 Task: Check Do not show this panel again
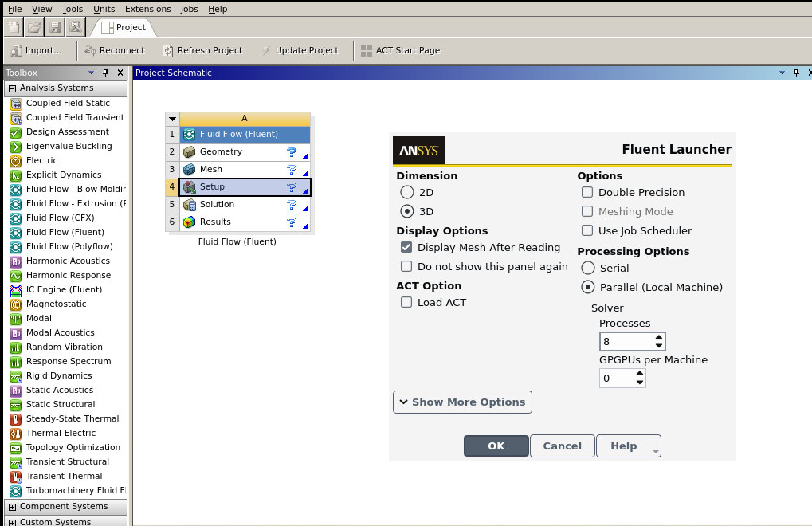pos(406,266)
